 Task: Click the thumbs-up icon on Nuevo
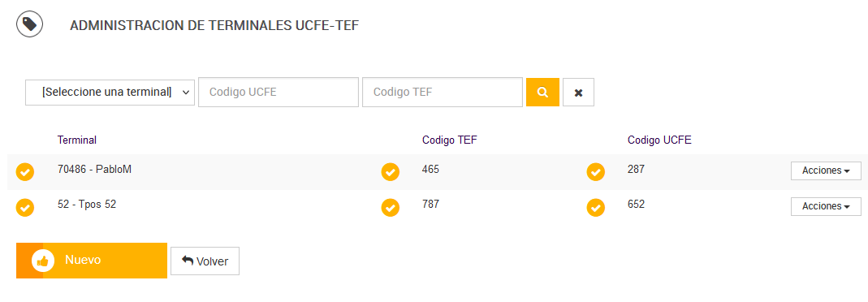pos(42,261)
